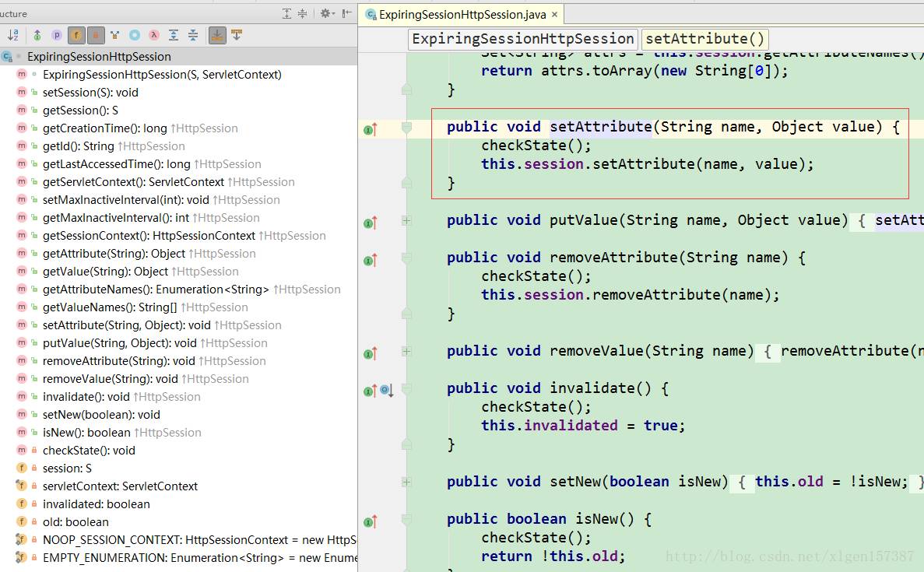Collapse the setAttribute method fold marker
The height and width of the screenshot is (572, 924).
pos(406,128)
